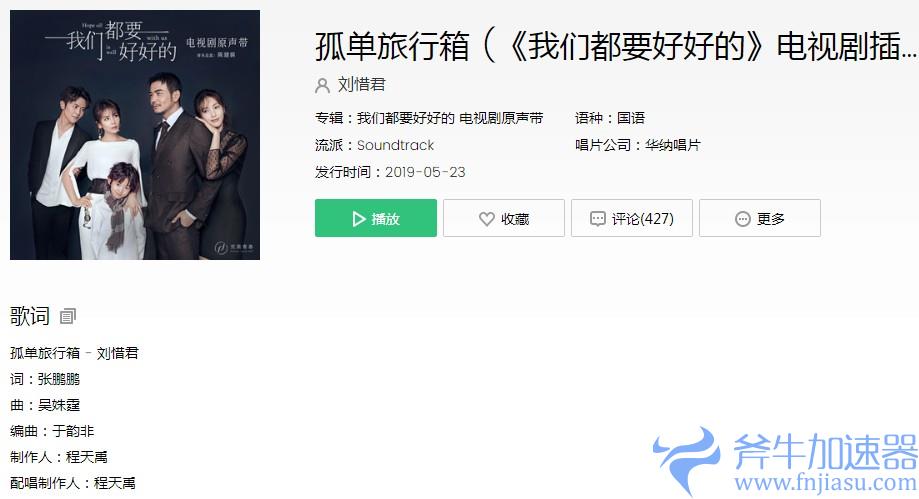This screenshot has height=499, width=919.
Task: Click the release date 2019-05-23
Action: point(425,172)
